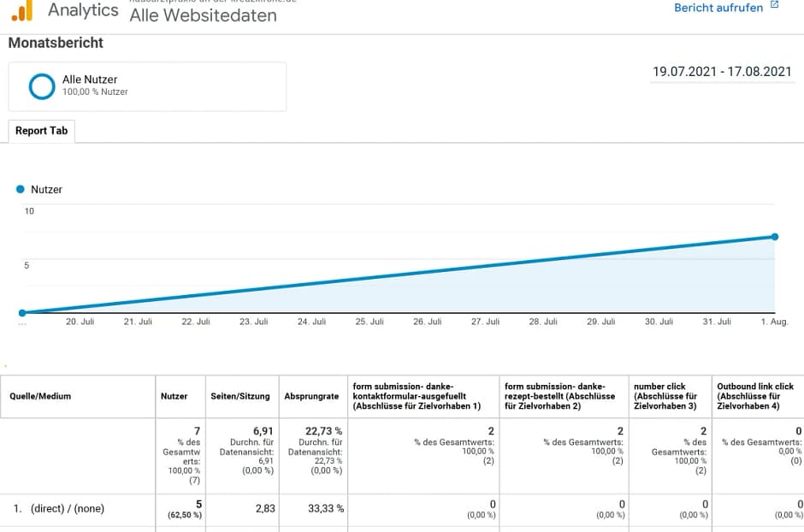Sort the table by Absprungrate

[311, 396]
